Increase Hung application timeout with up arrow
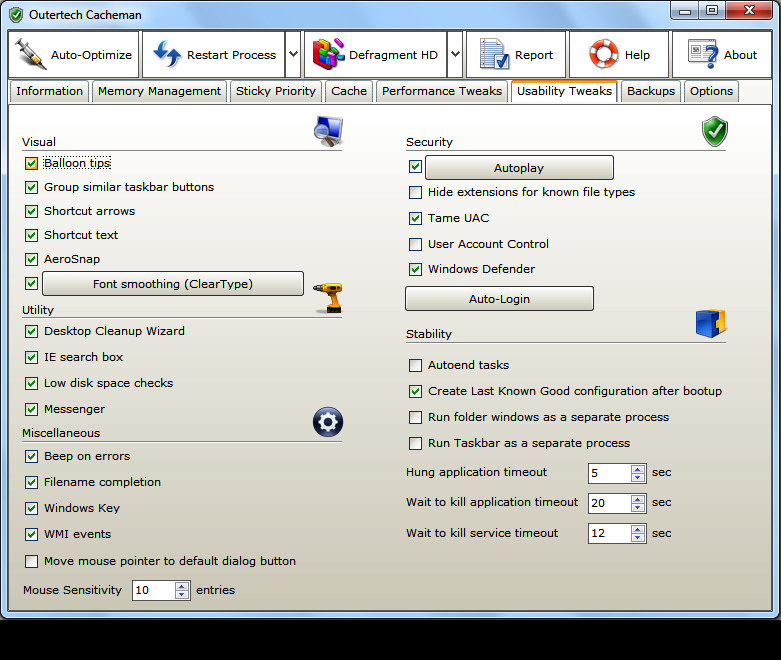The image size is (781, 660). [x=638, y=469]
